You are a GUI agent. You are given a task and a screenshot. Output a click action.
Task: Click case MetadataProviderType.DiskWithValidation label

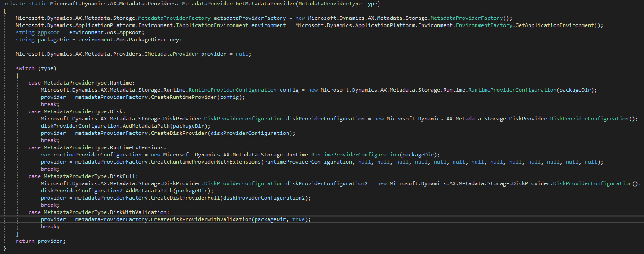point(99,212)
